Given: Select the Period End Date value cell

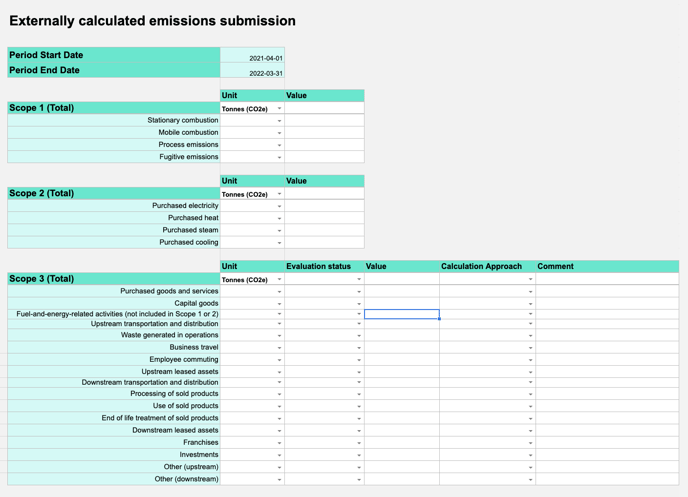Looking at the screenshot, I should [x=252, y=70].
